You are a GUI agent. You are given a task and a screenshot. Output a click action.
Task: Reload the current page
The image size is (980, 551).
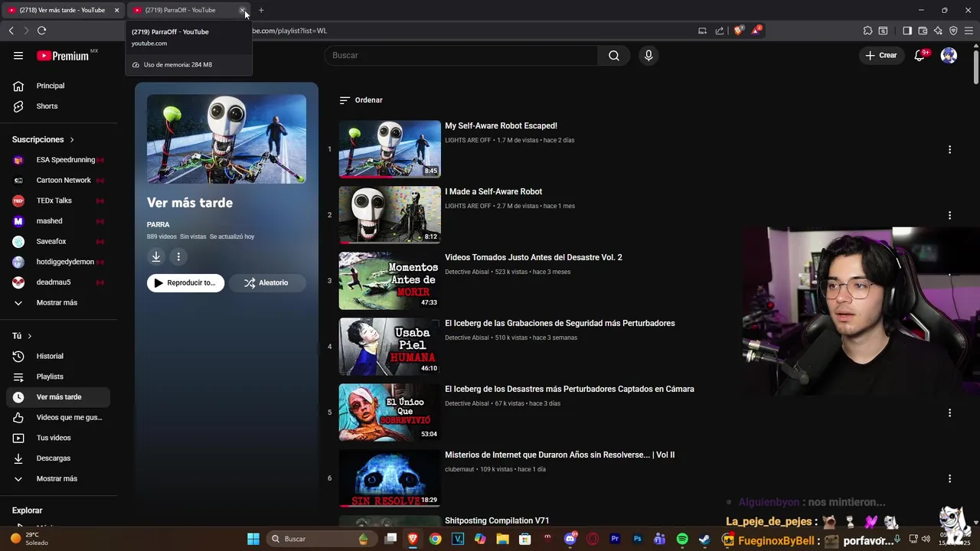click(41, 31)
